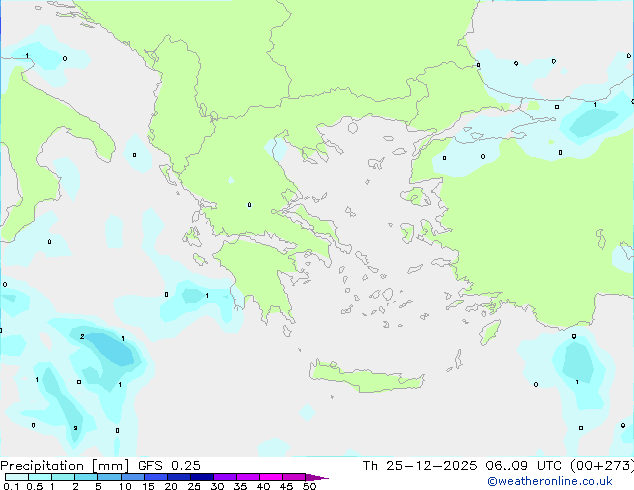Choose the 25–30 mm navy legend swatch

point(201,477)
